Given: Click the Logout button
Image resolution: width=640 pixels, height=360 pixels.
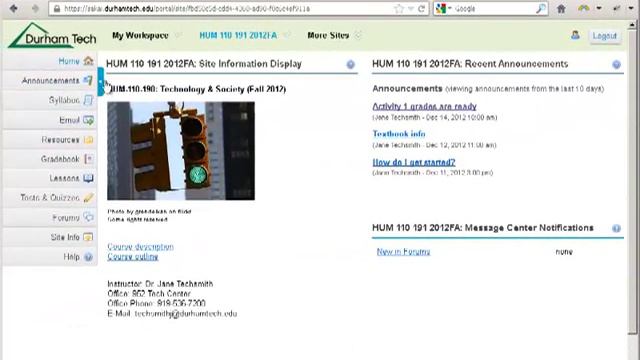Looking at the screenshot, I should pyautogui.click(x=604, y=36).
